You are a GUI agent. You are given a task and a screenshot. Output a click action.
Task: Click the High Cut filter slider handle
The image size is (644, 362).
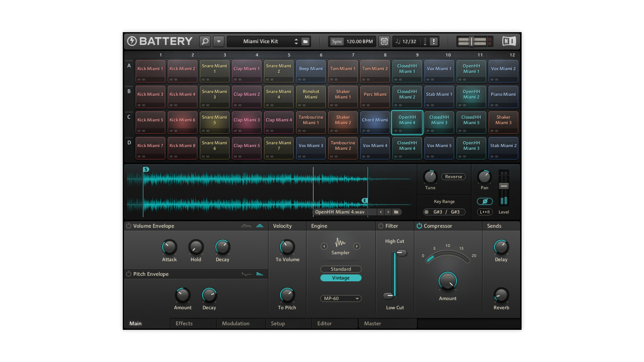401,252
